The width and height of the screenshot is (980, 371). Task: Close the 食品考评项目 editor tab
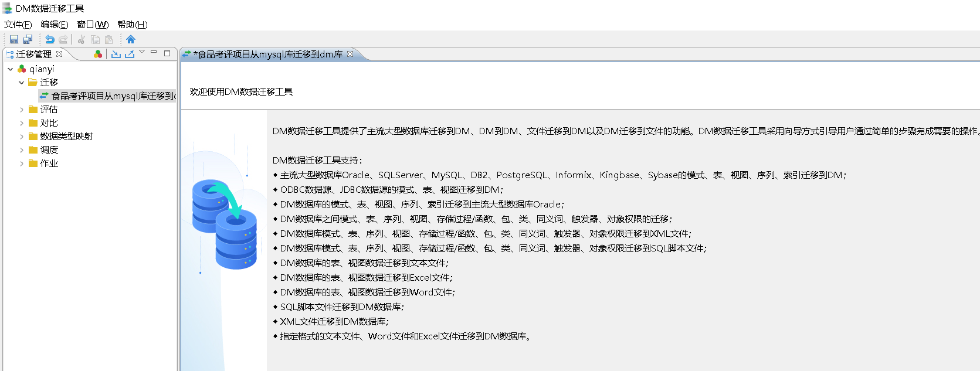point(350,54)
